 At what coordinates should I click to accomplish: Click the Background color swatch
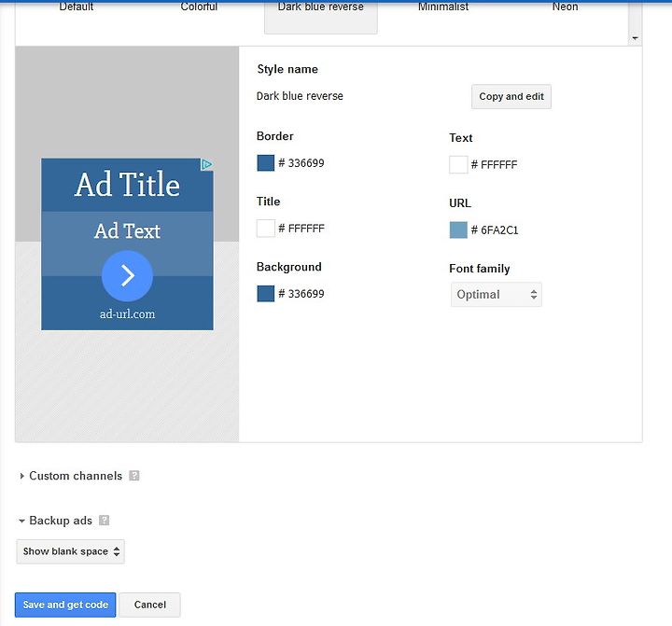tap(266, 294)
